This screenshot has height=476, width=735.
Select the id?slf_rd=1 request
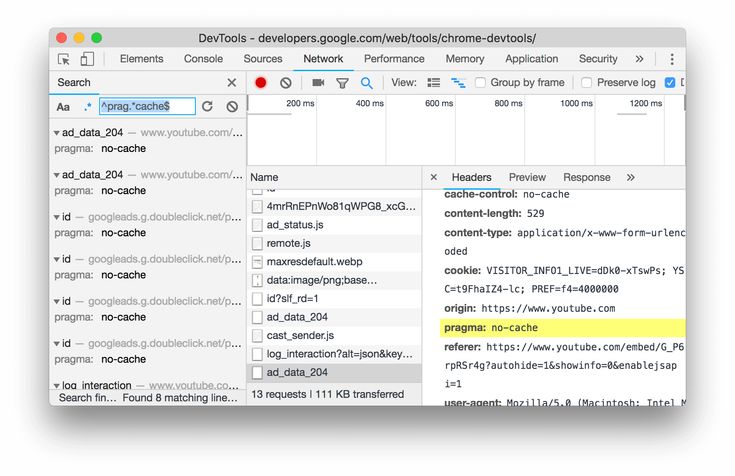335,299
